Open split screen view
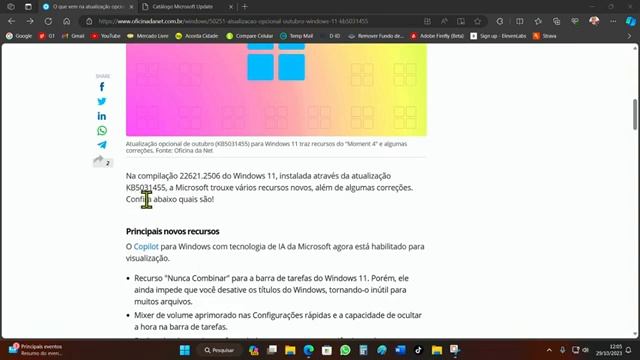 520,21
